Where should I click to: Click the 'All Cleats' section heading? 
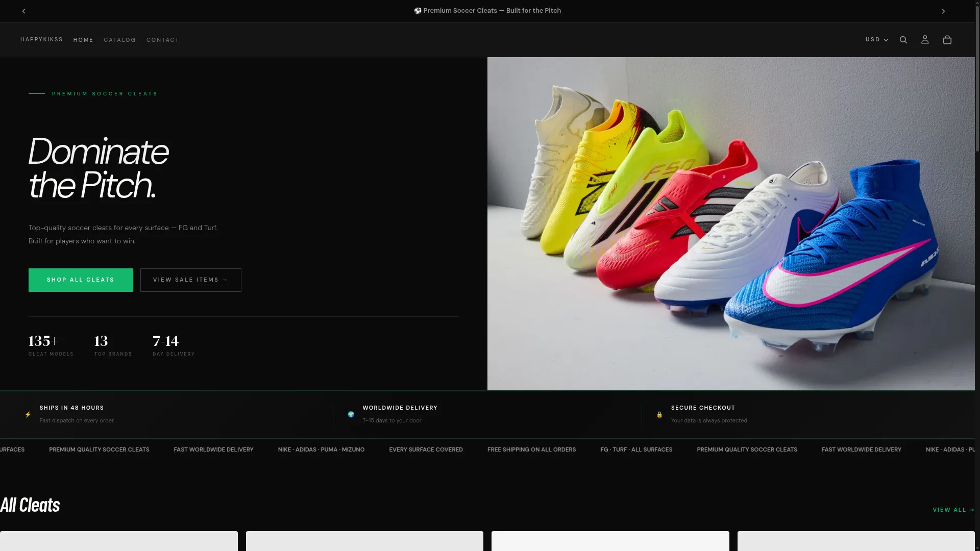(30, 505)
